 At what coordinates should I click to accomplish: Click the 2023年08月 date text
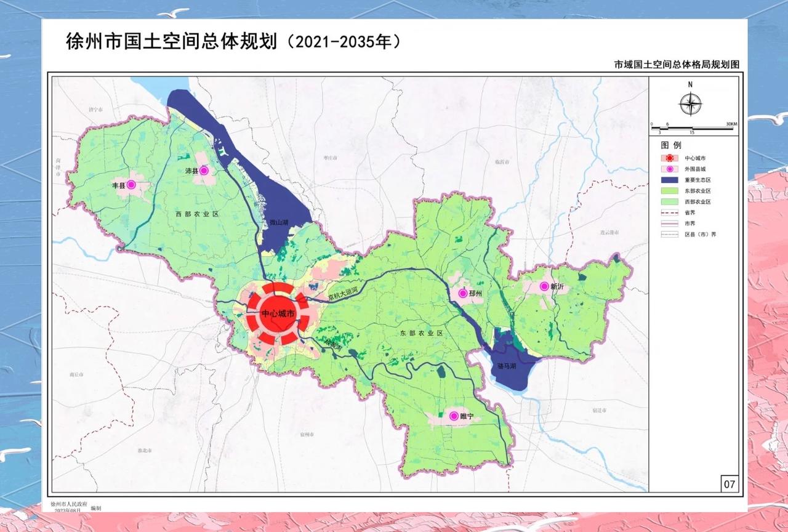pos(69,510)
